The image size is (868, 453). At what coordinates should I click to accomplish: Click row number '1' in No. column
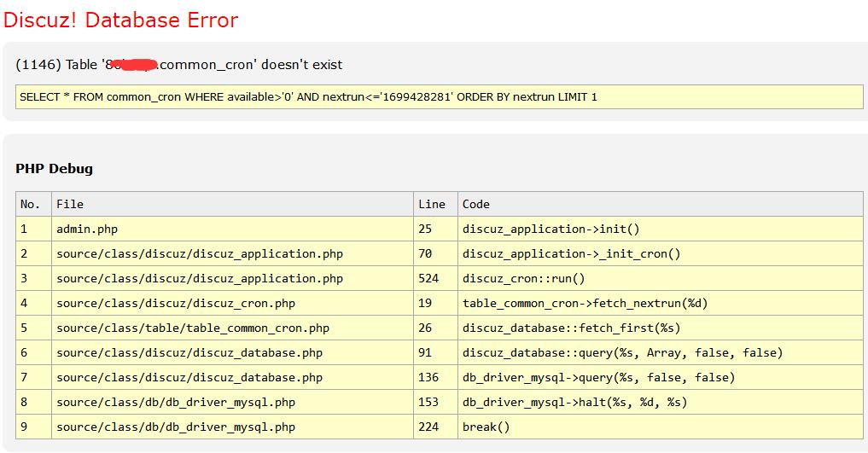34,229
